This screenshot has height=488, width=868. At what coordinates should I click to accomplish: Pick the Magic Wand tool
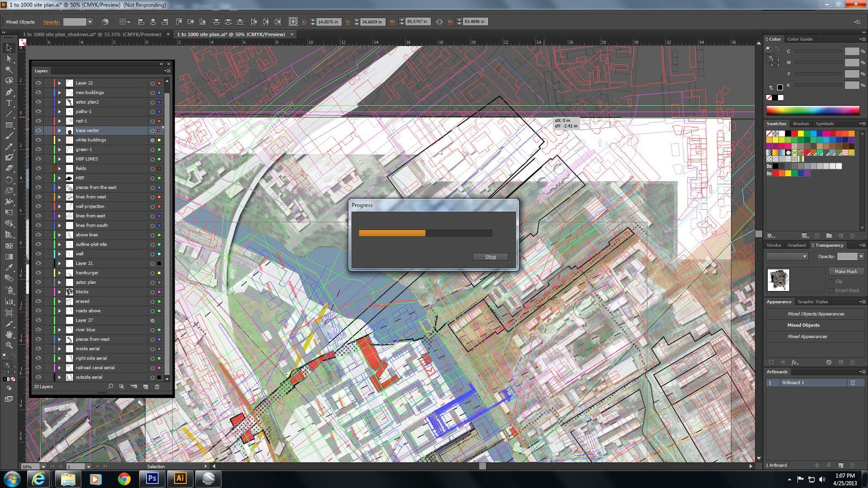click(x=9, y=69)
